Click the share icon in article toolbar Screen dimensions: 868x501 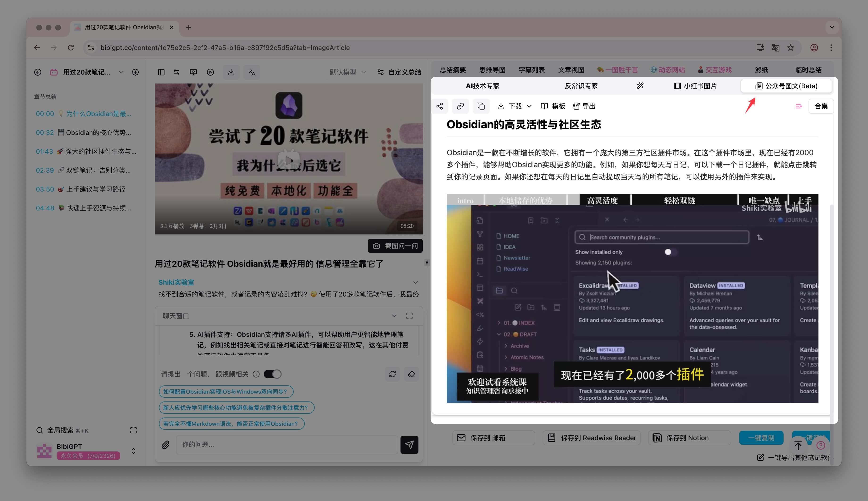[x=440, y=106]
